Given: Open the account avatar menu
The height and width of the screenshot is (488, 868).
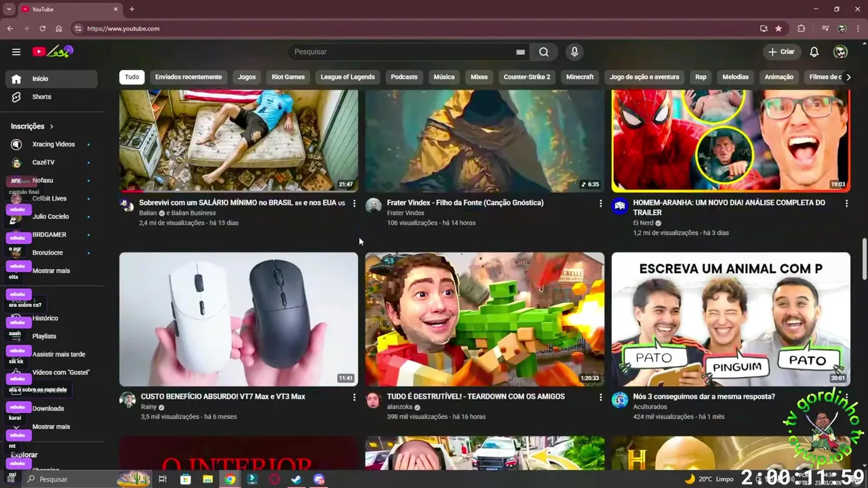Looking at the screenshot, I should (840, 52).
